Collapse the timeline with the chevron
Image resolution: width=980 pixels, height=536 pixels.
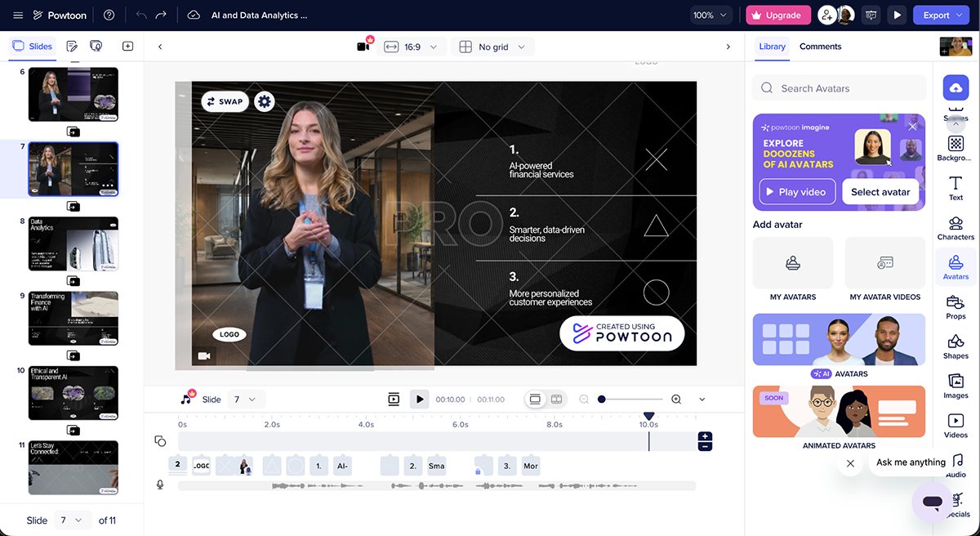(702, 400)
